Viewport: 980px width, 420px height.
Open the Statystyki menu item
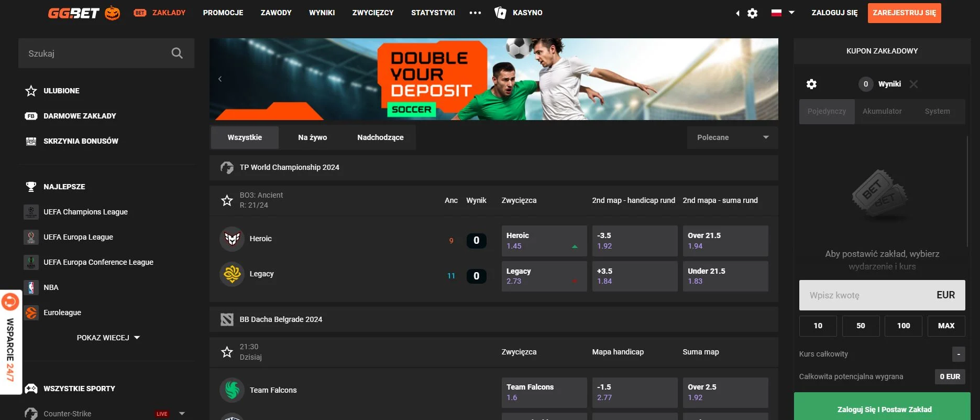pos(433,13)
